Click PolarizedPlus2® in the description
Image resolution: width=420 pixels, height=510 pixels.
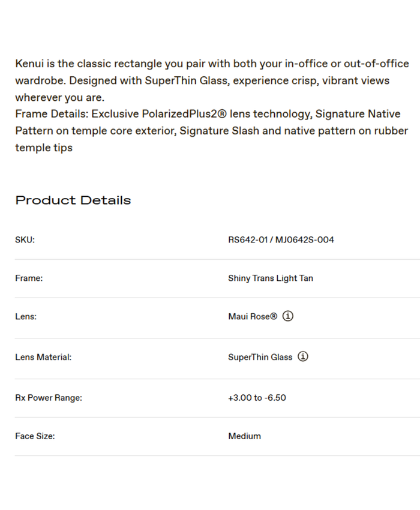click(x=184, y=114)
